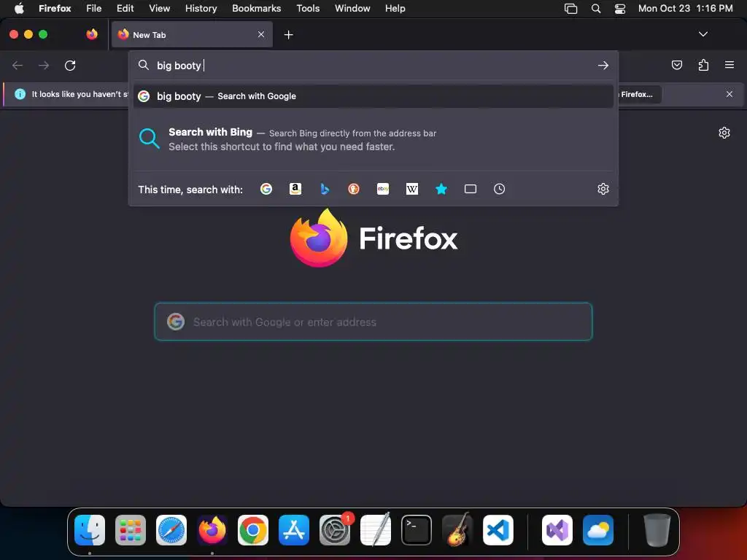Expand the list all tabs chevron
Screen dimensions: 747x560
[x=703, y=34]
